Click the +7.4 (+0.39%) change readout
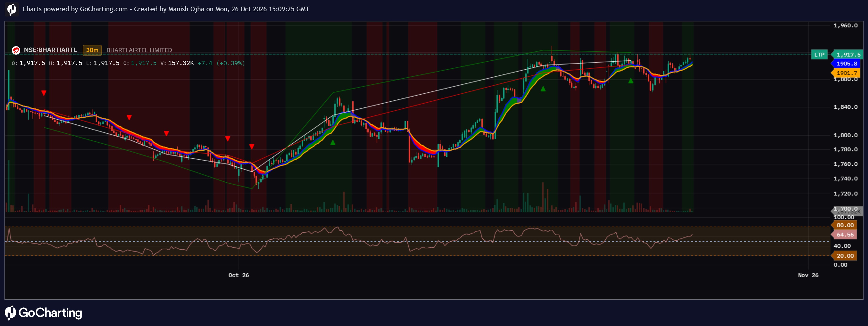 [221, 63]
